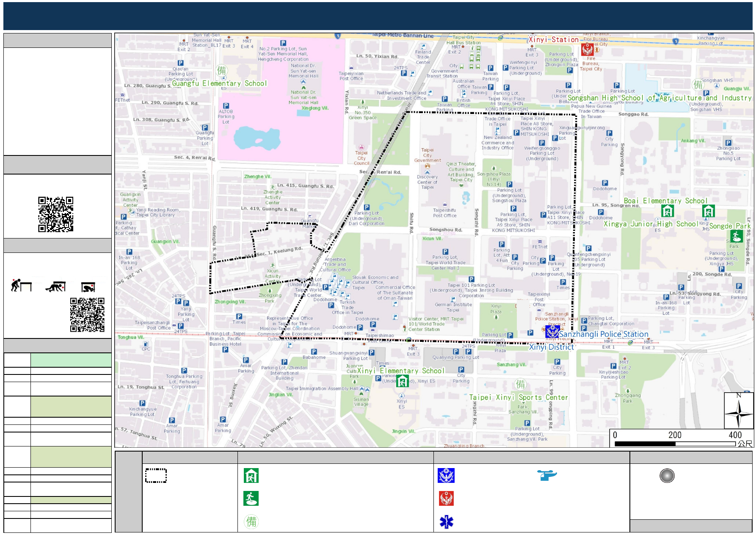Click the 'Taipei Metro Bannan Line' label
The image size is (756, 535).
tap(403, 35)
